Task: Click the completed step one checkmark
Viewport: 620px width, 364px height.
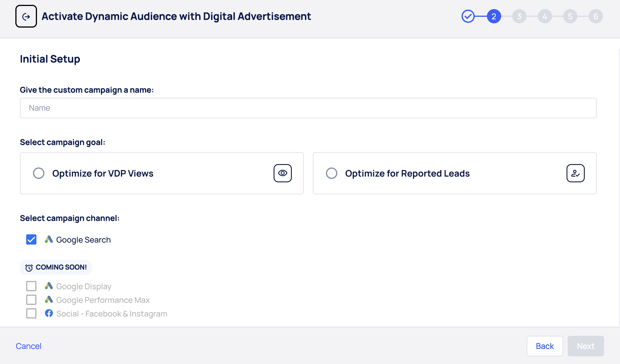Action: pos(468,16)
